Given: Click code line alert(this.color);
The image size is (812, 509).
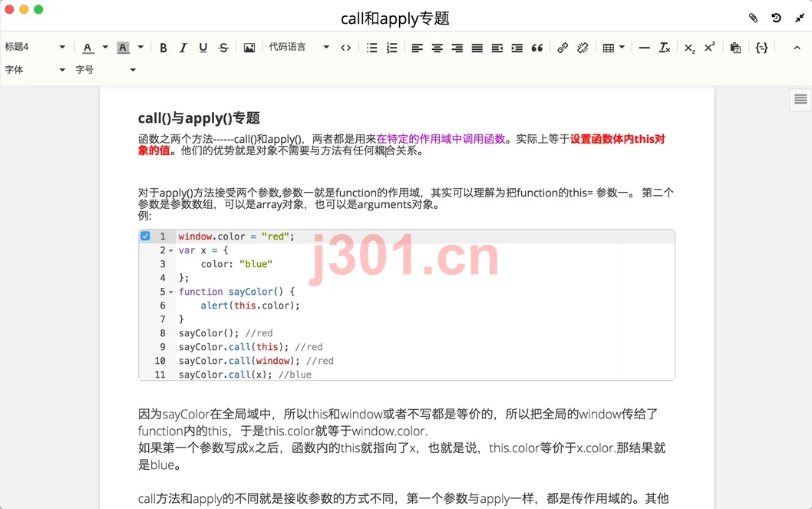Looking at the screenshot, I should coord(250,306).
